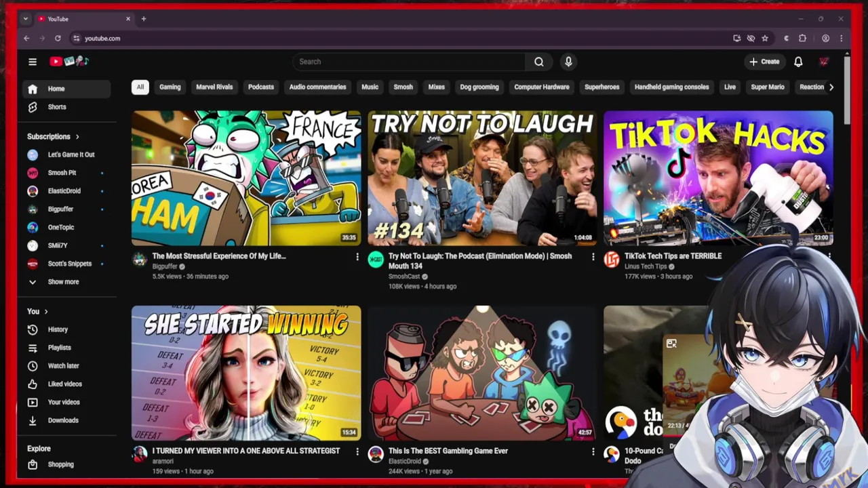Bookmark this page with star icon
This screenshot has width=868, height=488.
pyautogui.click(x=765, y=39)
